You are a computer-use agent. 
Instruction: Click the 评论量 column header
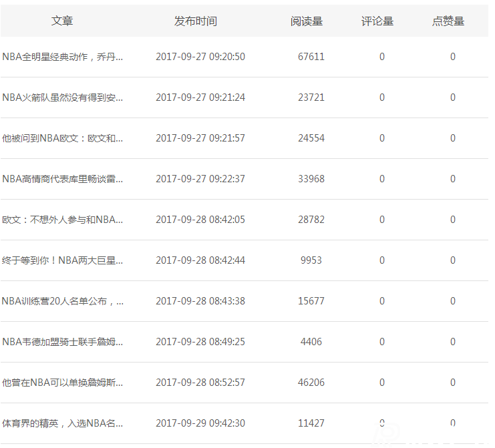[377, 21]
